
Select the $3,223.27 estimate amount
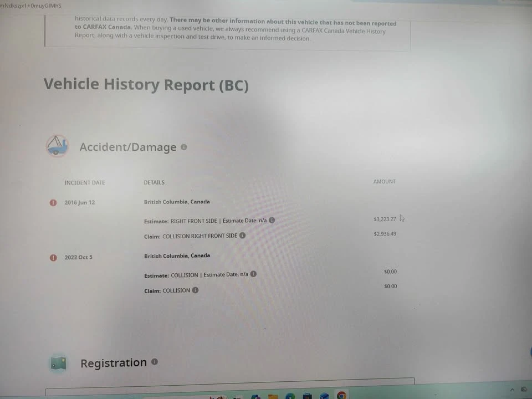(x=385, y=219)
